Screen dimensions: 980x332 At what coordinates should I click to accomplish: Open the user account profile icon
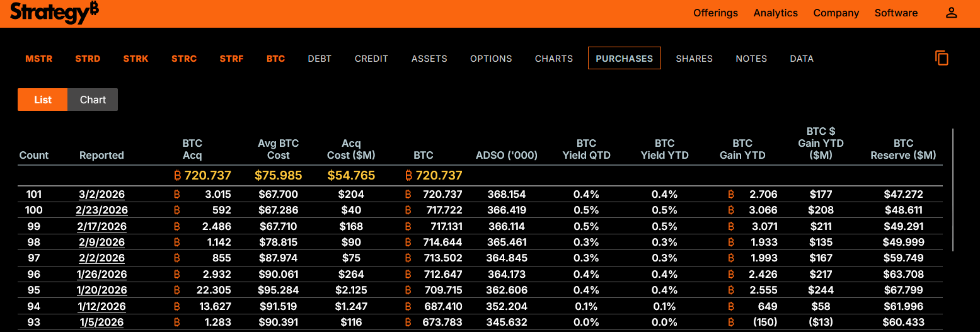[x=951, y=13]
